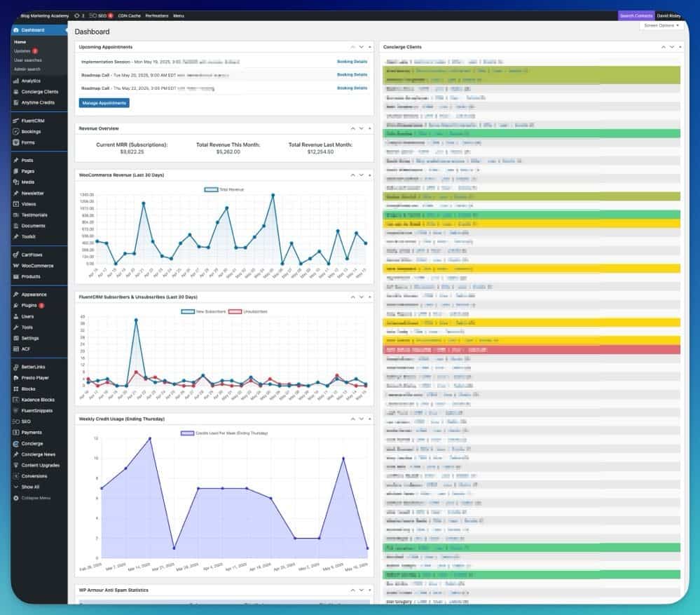Click the Credits Used Per Week legend swatch
This screenshot has height=615, width=700.
tap(188, 433)
